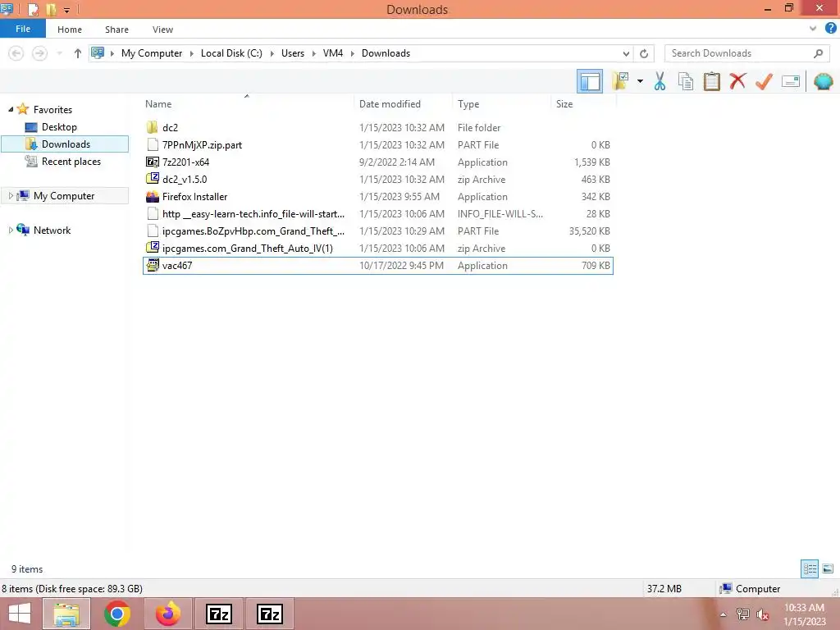Show hidden tray icons with the up arrow
This screenshot has width=840, height=630.
[x=724, y=614]
